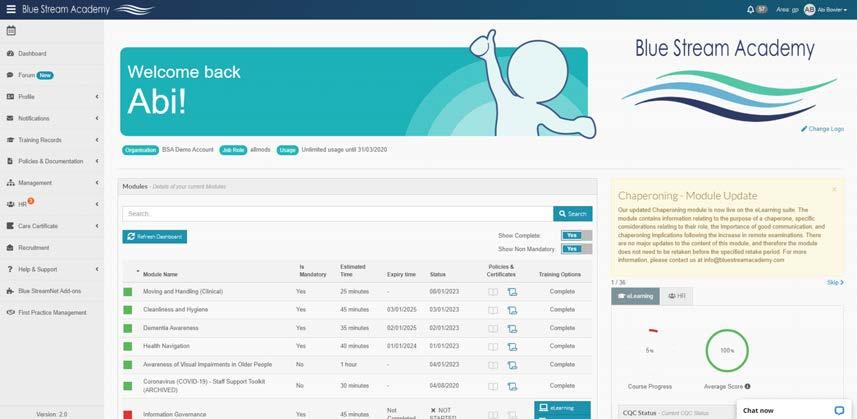Sort by Module Name column header

point(160,274)
